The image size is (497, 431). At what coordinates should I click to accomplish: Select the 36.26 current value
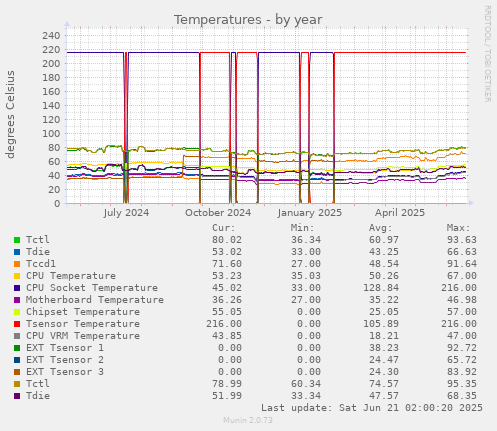point(227,300)
